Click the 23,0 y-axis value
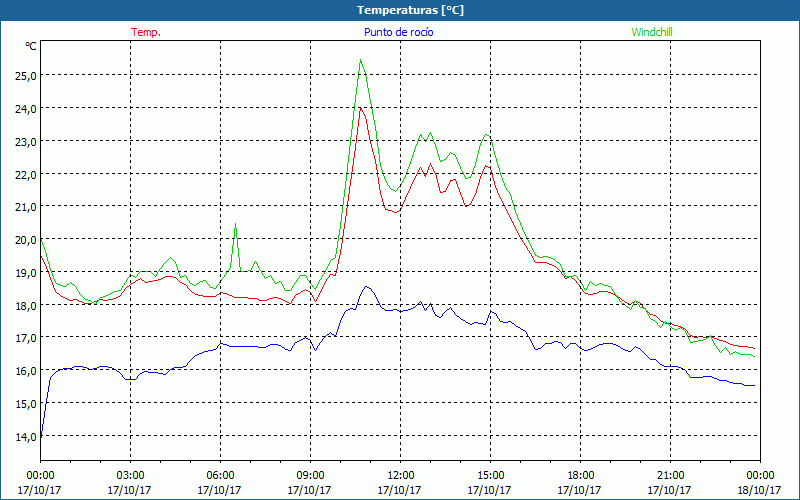This screenshot has width=800, height=500. click(x=26, y=141)
